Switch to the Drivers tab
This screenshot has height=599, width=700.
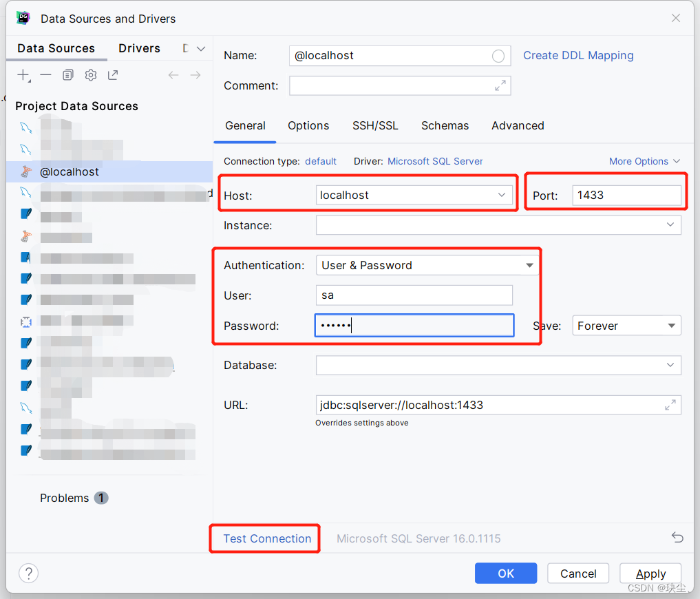tap(139, 48)
